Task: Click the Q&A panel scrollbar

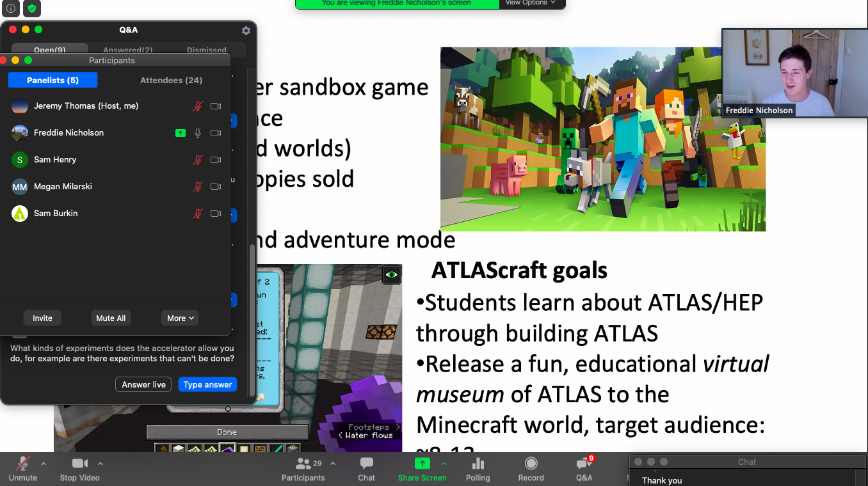Action: pos(252,320)
